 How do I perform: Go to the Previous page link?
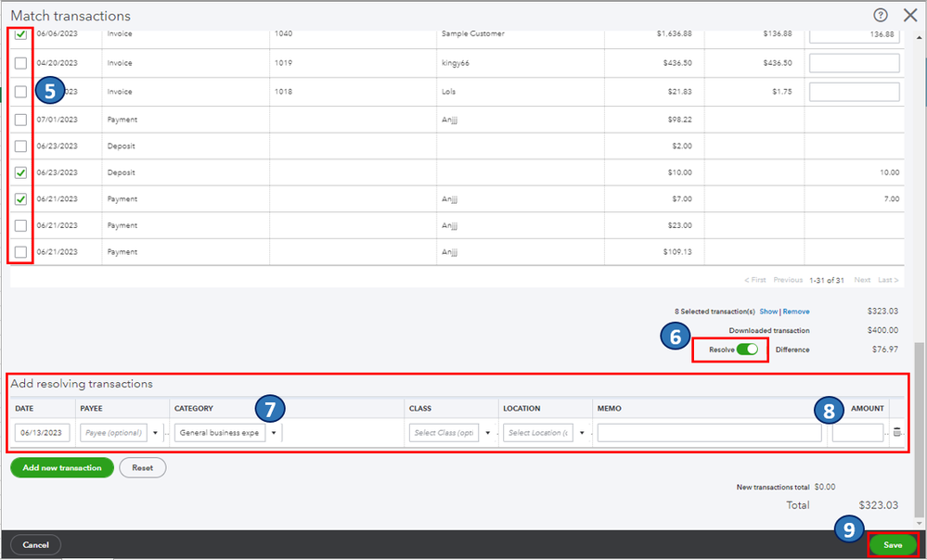(x=788, y=280)
